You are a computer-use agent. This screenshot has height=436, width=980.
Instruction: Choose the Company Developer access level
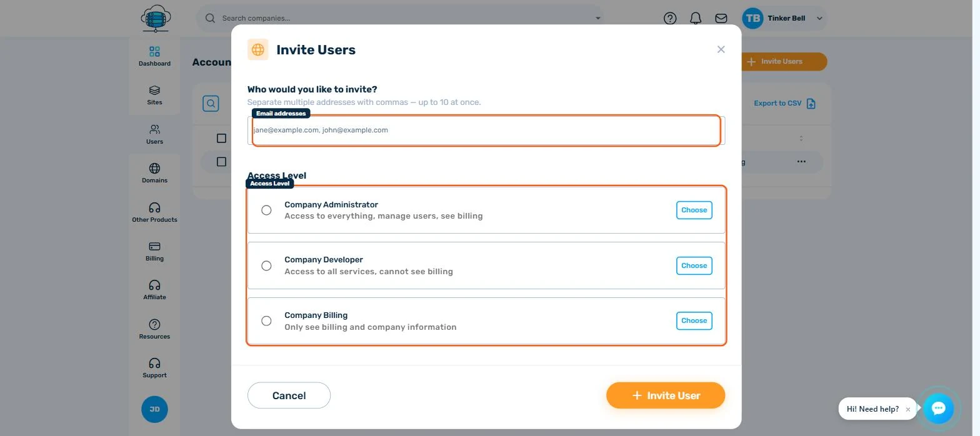click(694, 265)
